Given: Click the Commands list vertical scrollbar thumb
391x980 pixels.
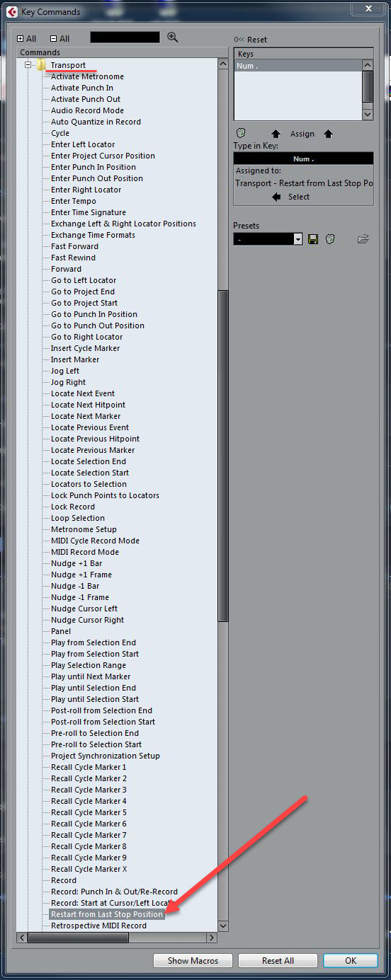Looking at the screenshot, I should (223, 456).
